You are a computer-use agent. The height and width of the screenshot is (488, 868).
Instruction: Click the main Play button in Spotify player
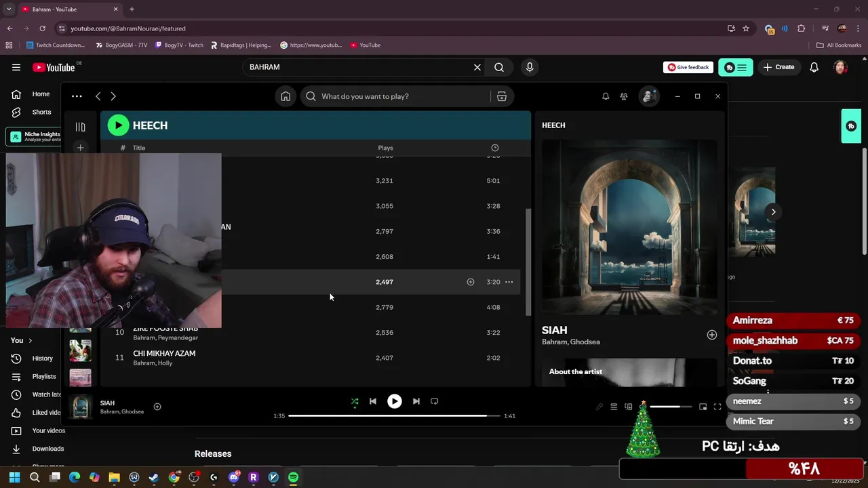[395, 401]
